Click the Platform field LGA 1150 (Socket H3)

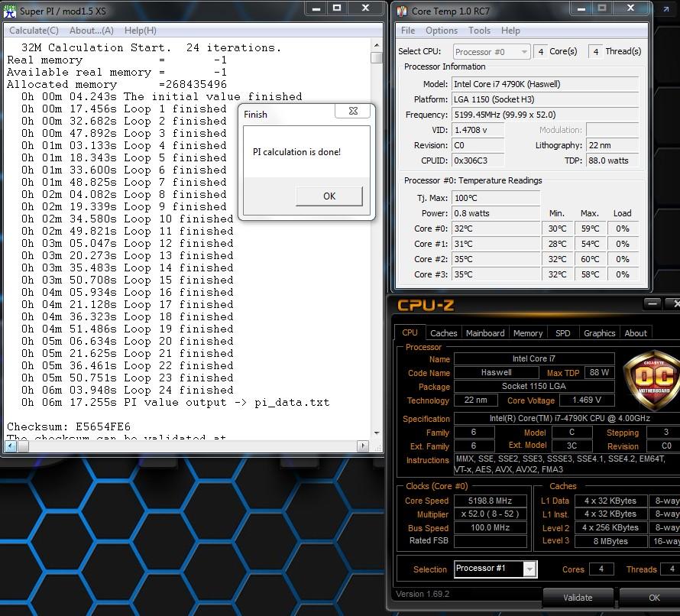545,99
